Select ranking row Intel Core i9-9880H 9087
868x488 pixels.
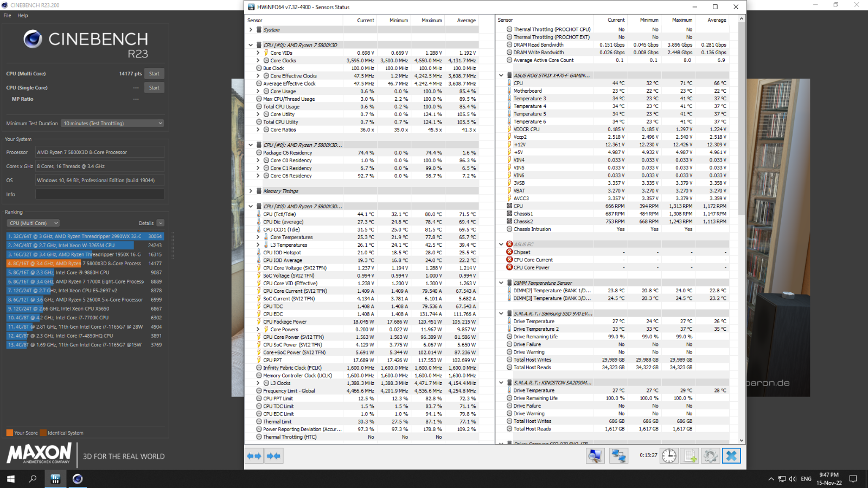(85, 272)
